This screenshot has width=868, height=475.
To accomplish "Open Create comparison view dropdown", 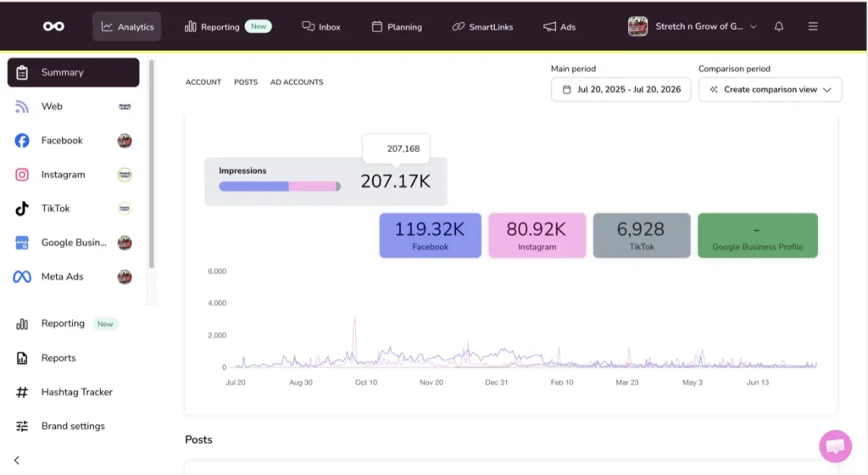I will 770,90.
